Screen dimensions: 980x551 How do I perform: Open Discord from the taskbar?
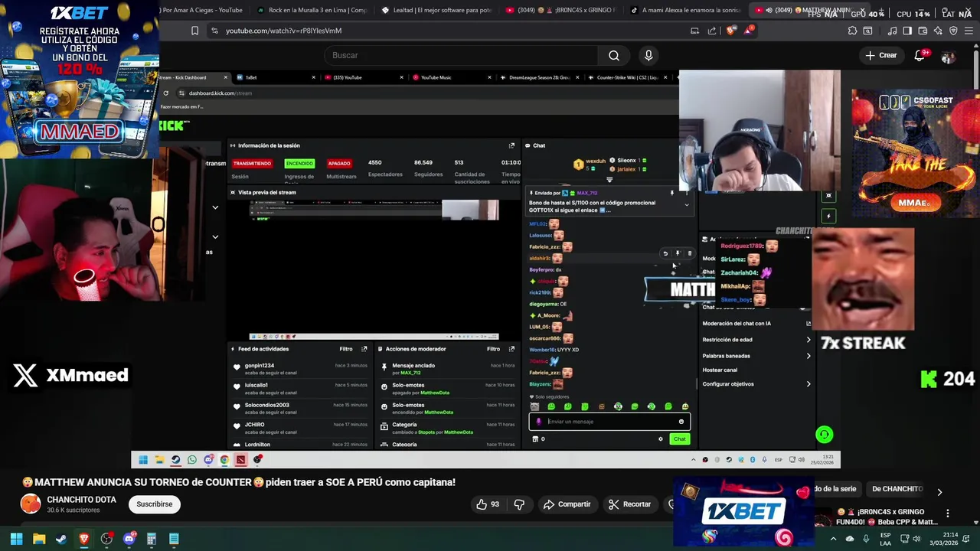click(129, 540)
